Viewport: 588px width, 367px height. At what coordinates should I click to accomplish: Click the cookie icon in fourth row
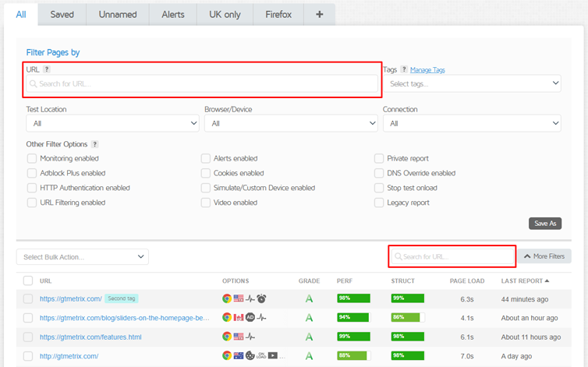250,356
